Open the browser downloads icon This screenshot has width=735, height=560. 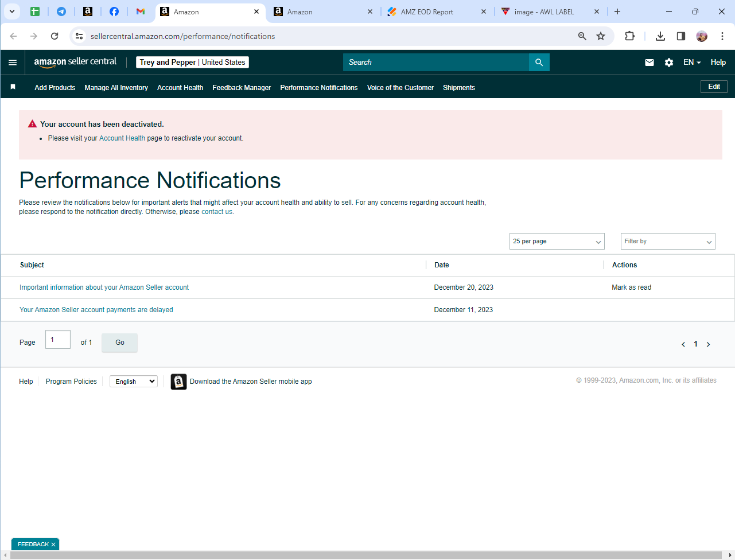tap(660, 36)
